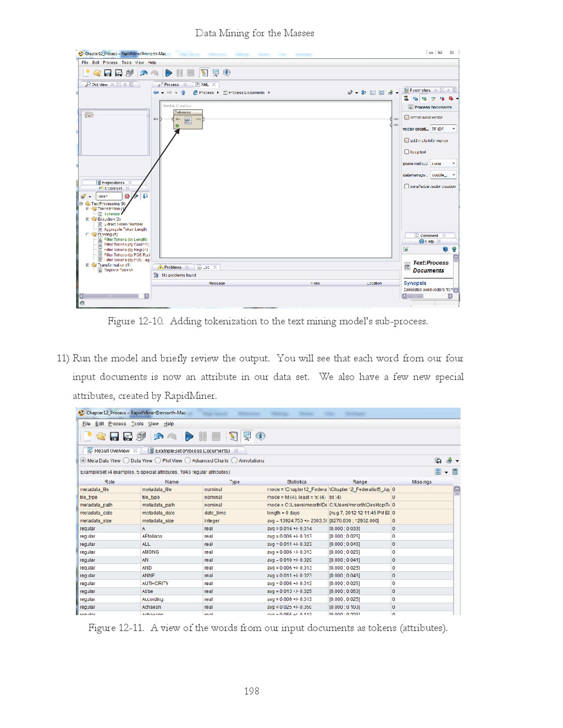Switch to the ExampleSet (Process Documents) tab

[x=192, y=451]
